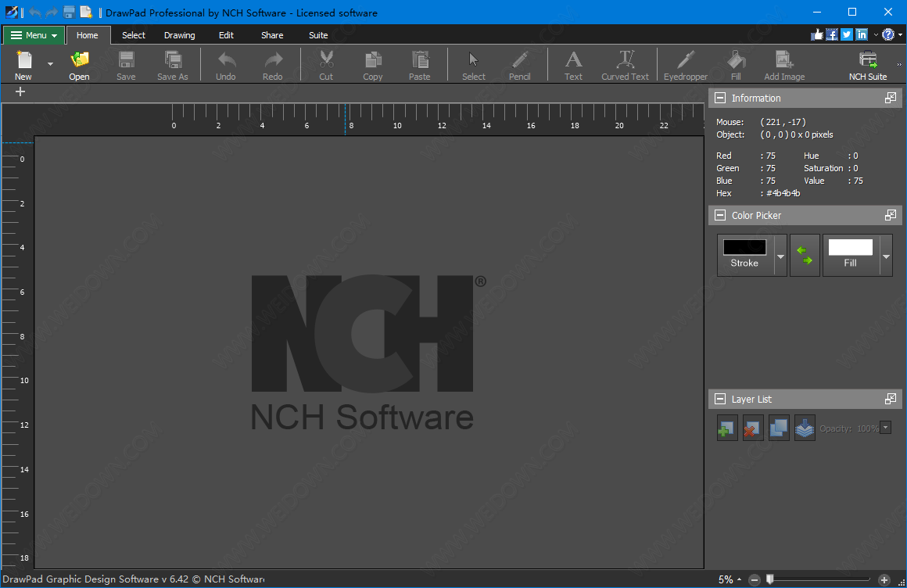Activate the Select arrow tool
907x588 pixels.
[x=473, y=65]
